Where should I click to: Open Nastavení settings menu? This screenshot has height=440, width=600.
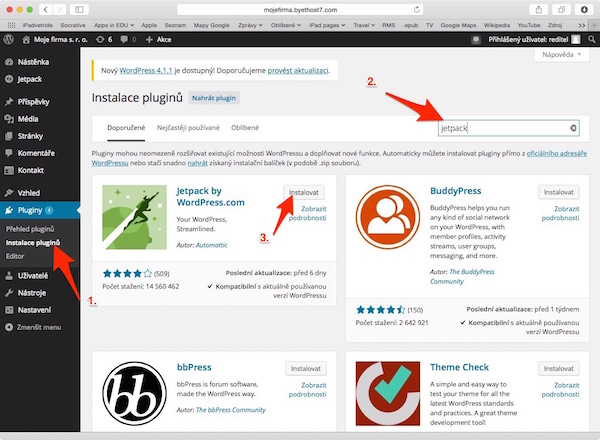tap(34, 310)
